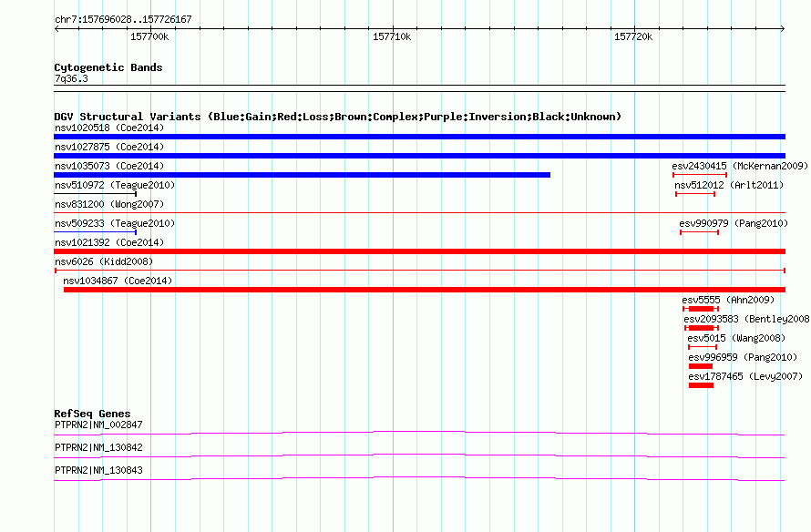Screen dimensions: 811x532
Task: Click esv1787465 (Levy2007) label
Action: click(745, 376)
